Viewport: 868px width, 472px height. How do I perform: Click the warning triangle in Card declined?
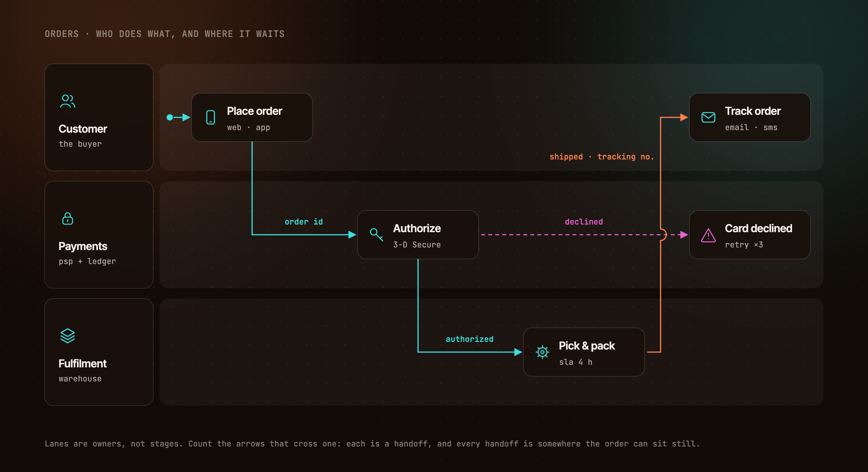click(x=708, y=235)
